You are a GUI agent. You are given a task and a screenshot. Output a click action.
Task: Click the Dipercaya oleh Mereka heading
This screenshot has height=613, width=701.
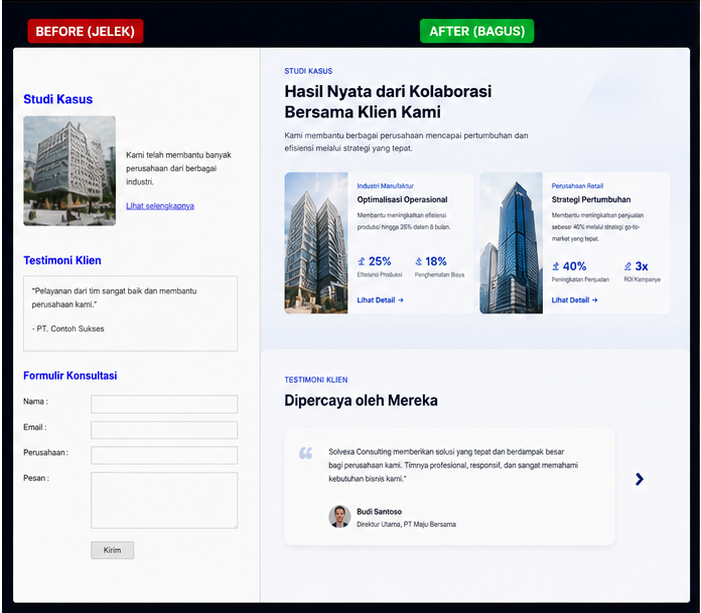coord(361,400)
